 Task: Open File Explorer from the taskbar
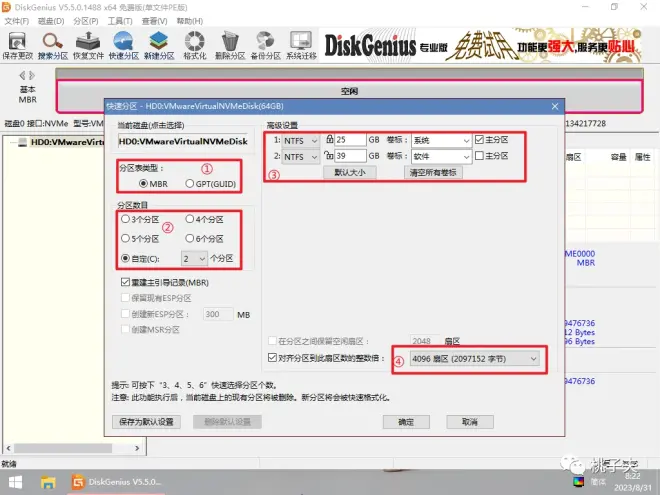pyautogui.click(x=48, y=482)
